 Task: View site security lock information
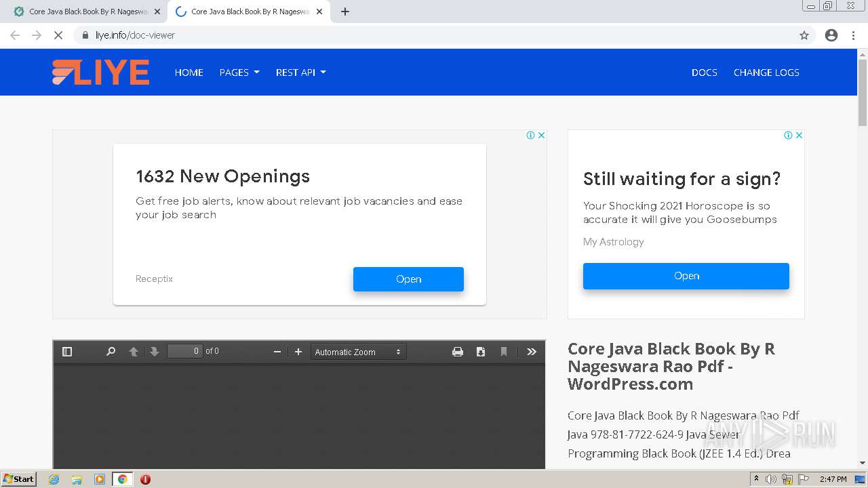(85, 35)
